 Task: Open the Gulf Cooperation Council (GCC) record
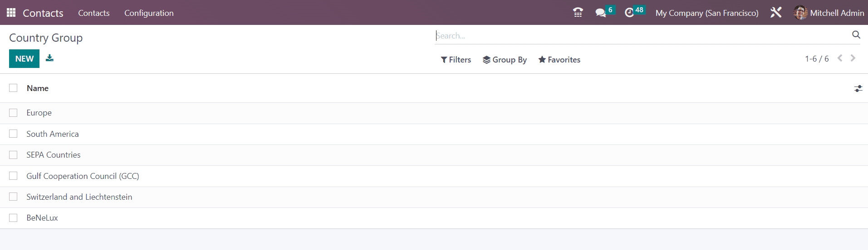pyautogui.click(x=83, y=176)
